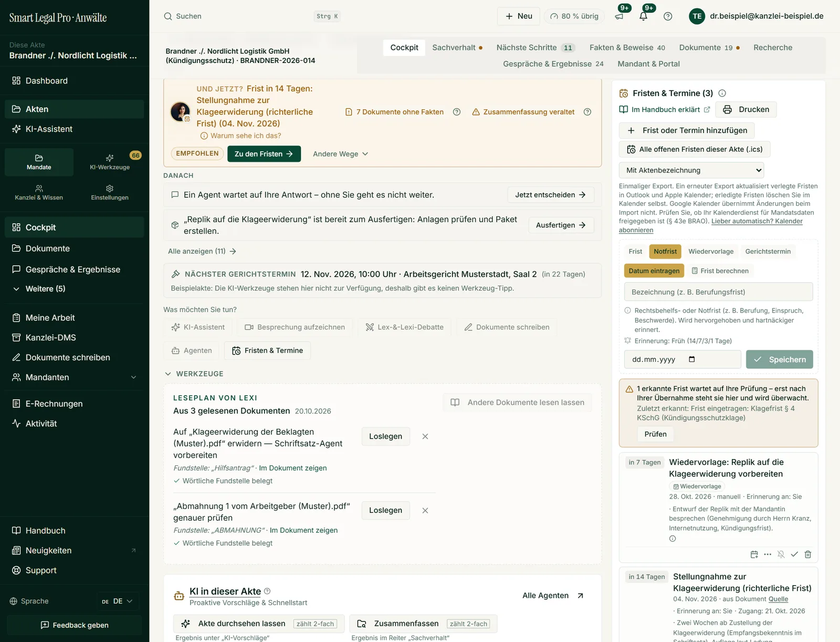This screenshot has height=642, width=840.
Task: Open the date picker calendar icon
Action: click(692, 359)
